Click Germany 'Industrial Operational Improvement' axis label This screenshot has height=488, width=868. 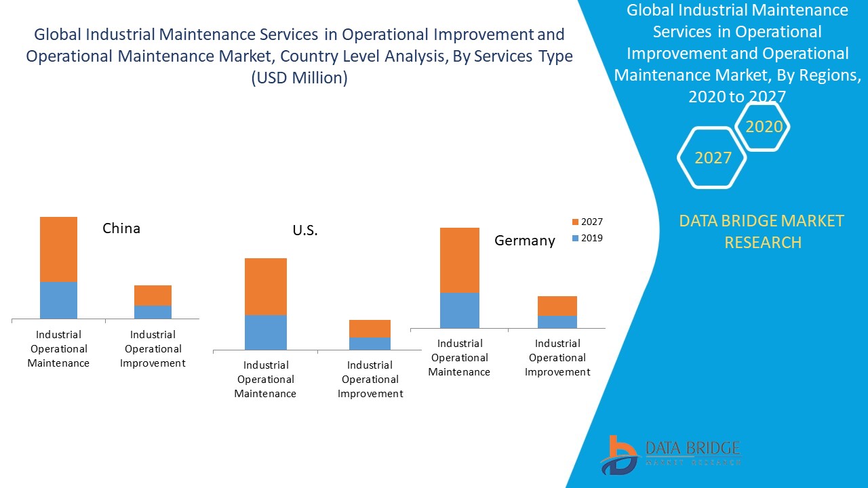point(557,358)
